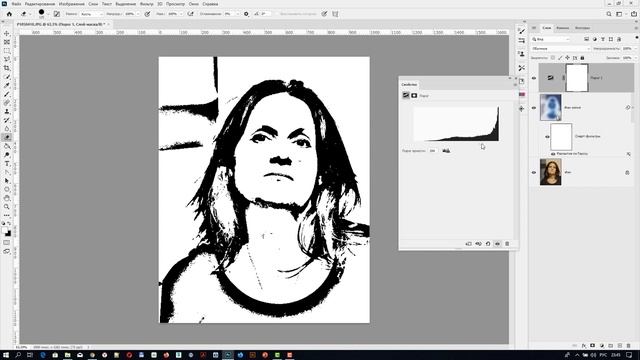This screenshot has height=360, width=640.
Task: Select the background photo layer thumbnail
Action: [551, 172]
